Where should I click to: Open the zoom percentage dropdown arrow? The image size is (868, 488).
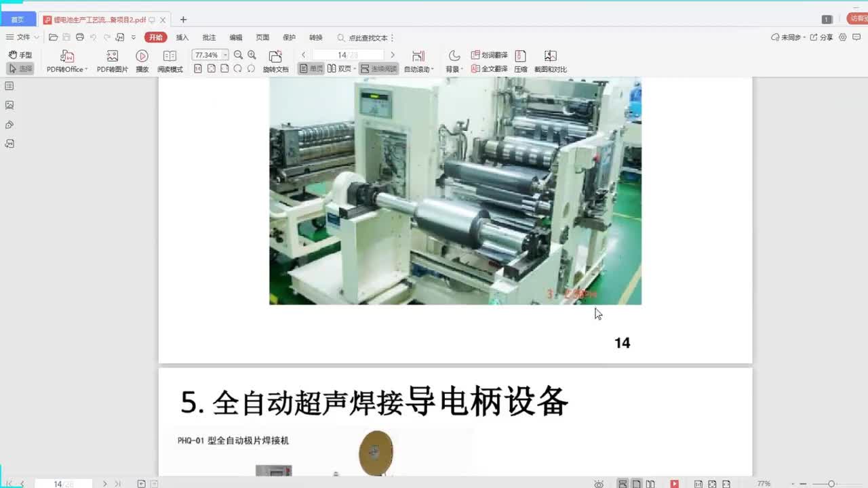[225, 55]
